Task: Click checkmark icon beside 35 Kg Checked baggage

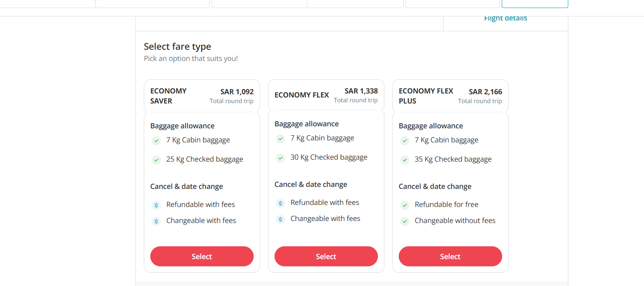Action: click(x=405, y=160)
